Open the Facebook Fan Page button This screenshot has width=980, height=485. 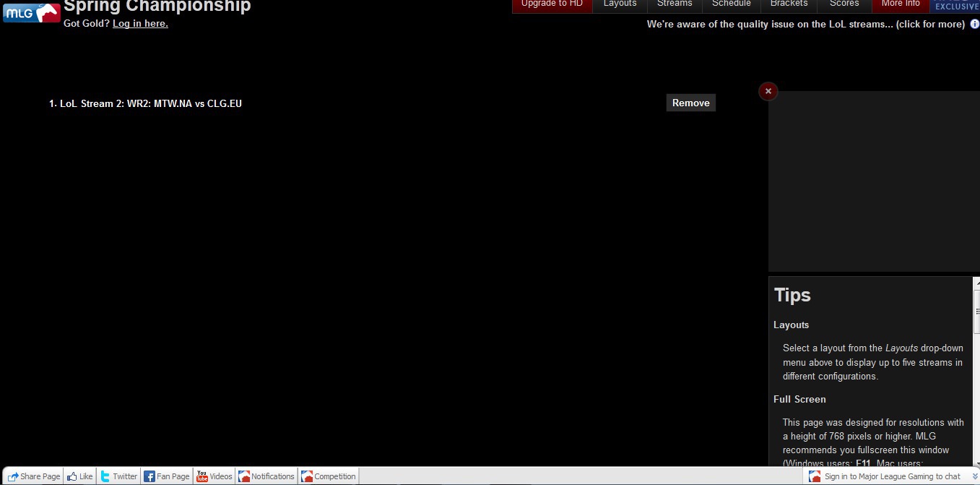(167, 476)
